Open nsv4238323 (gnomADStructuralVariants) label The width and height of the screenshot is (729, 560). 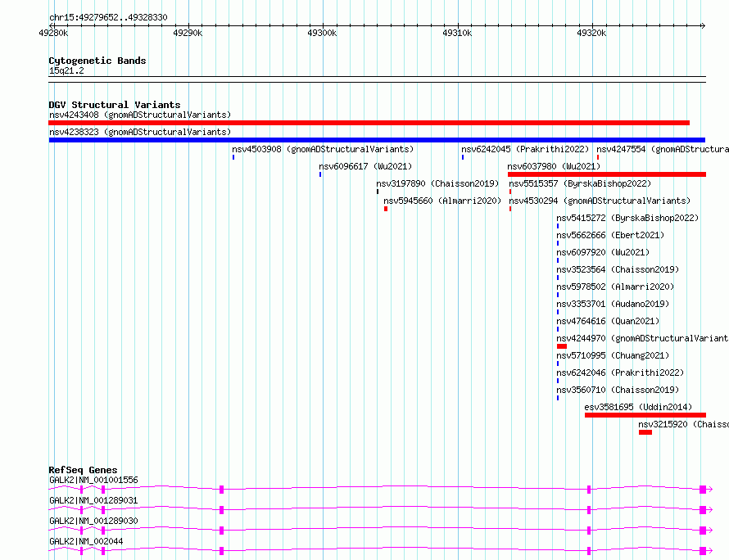[x=140, y=132]
